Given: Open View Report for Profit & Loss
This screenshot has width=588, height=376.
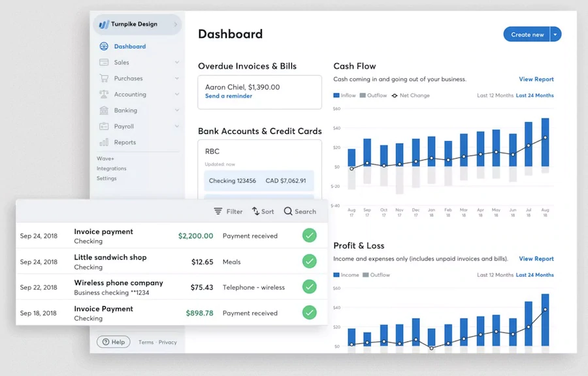Looking at the screenshot, I should tap(536, 258).
